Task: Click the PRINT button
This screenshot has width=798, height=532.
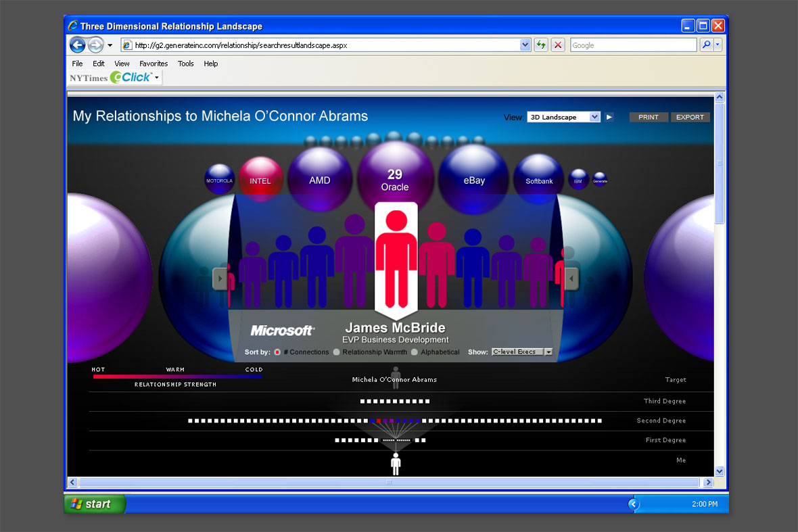Action: tap(649, 117)
